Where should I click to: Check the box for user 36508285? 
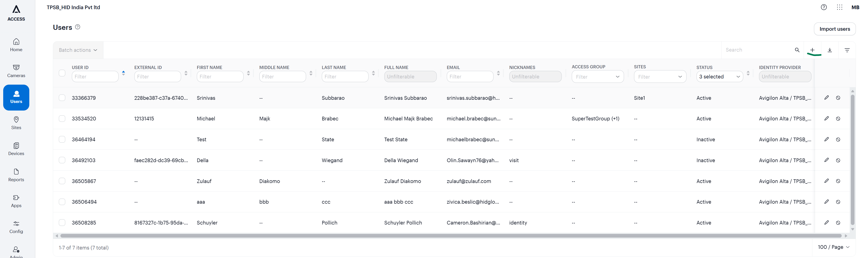[62, 222]
